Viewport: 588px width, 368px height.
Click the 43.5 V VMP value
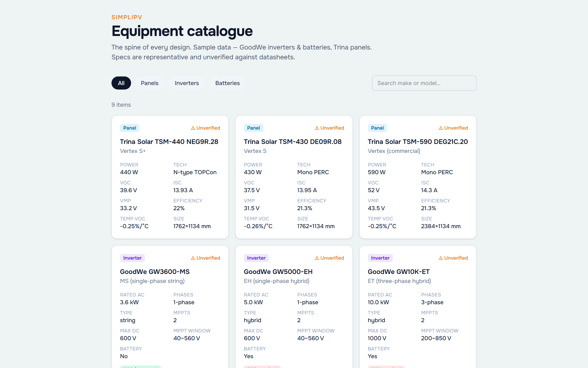click(x=376, y=208)
